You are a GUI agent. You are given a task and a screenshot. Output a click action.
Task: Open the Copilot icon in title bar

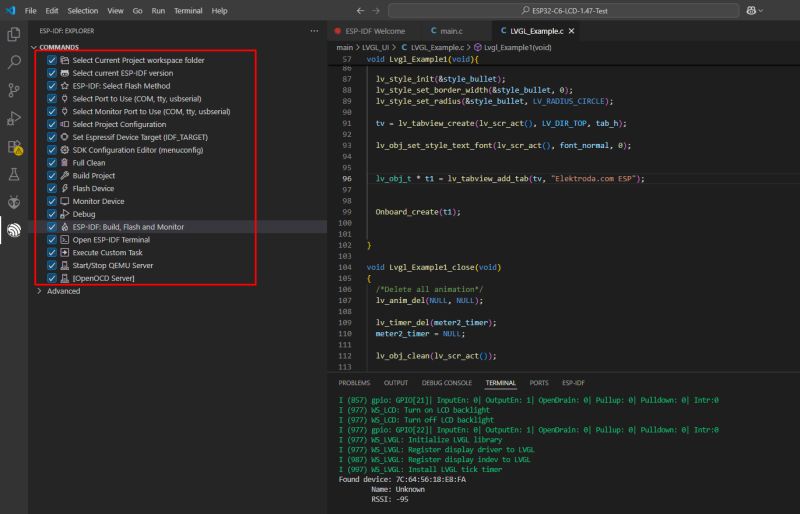pyautogui.click(x=751, y=11)
